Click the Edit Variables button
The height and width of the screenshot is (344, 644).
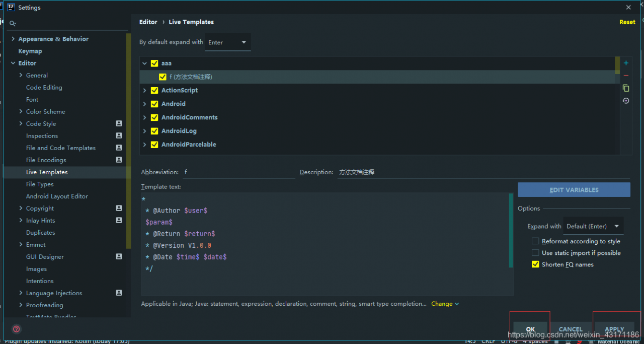pos(574,190)
